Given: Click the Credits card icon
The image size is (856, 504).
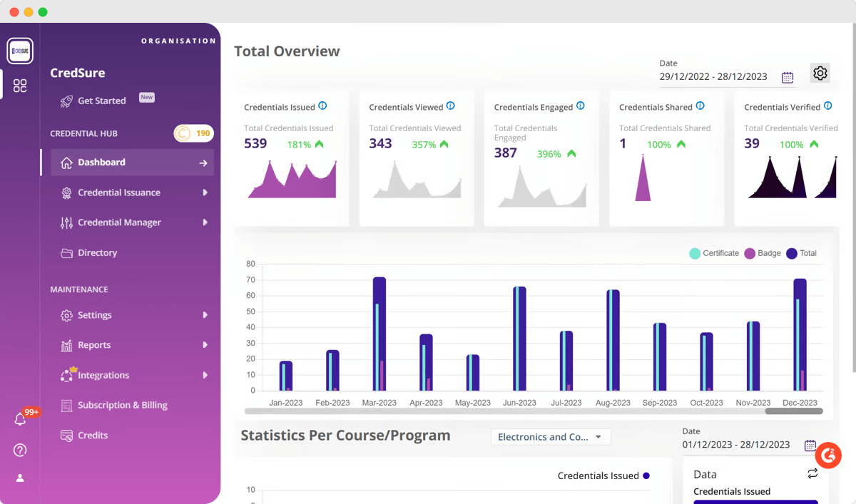Looking at the screenshot, I should point(66,436).
